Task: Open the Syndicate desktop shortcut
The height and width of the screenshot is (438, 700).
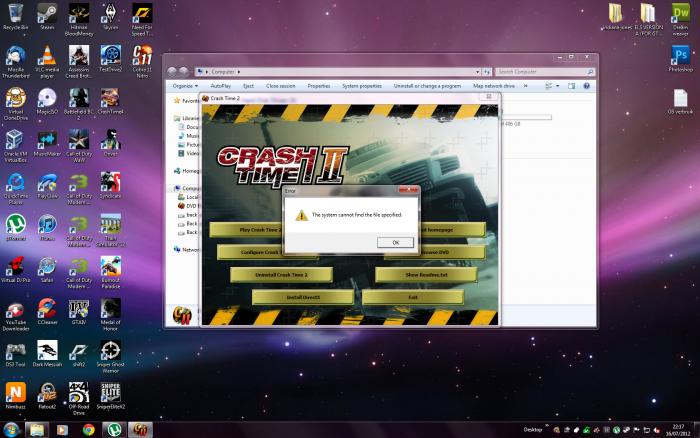Action: click(x=110, y=185)
